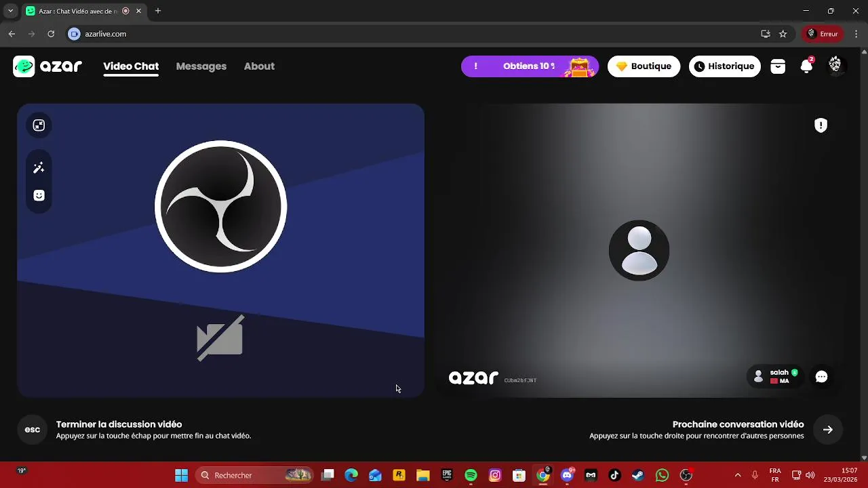Click the remote user's profile placeholder avatar
The image size is (868, 488).
click(639, 250)
